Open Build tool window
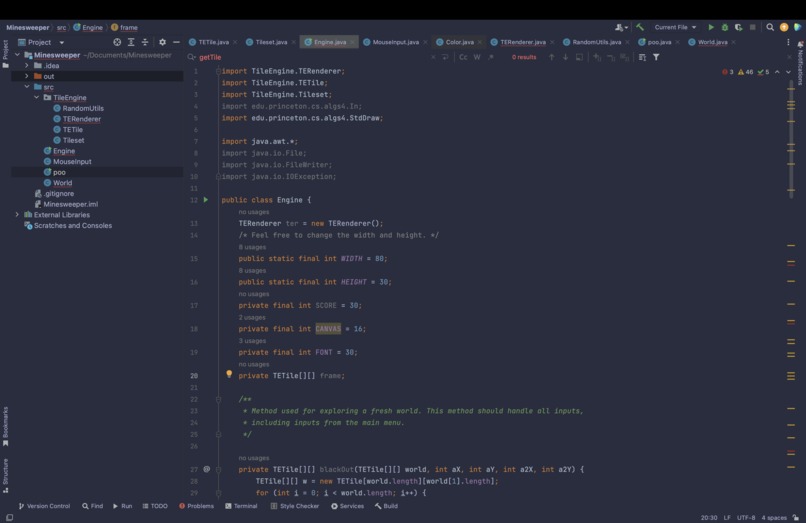 [386, 506]
